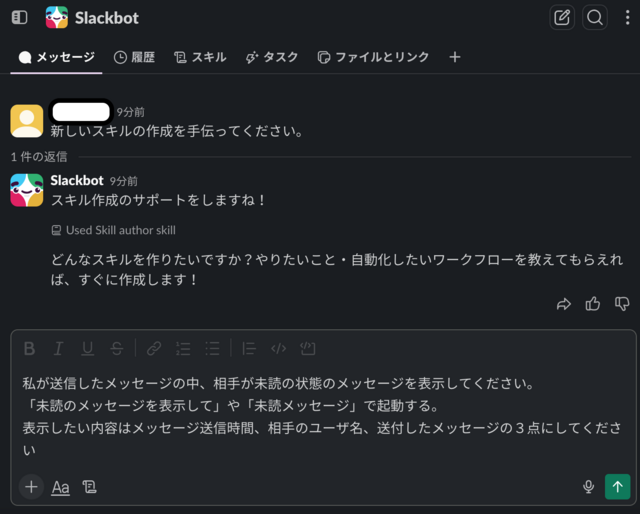The image size is (640, 514).
Task: Share Slackbot's reply with forward arrow
Action: click(564, 304)
